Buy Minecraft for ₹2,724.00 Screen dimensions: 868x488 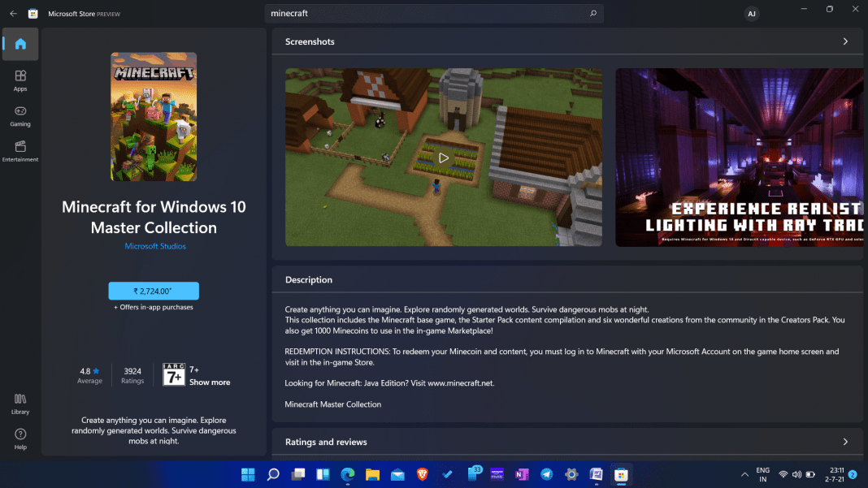point(154,291)
